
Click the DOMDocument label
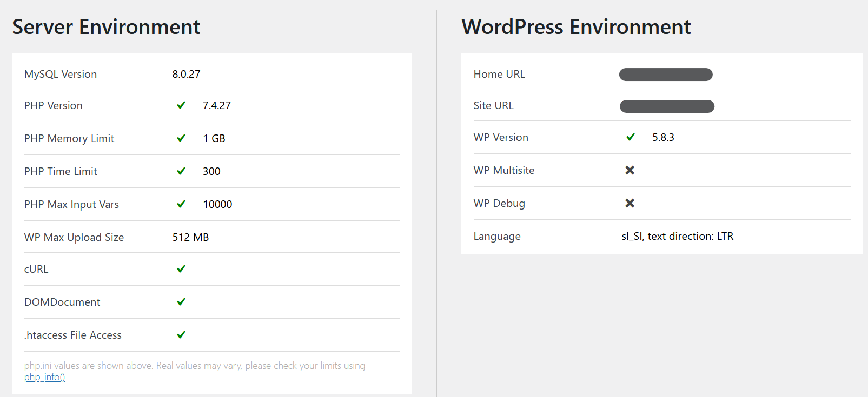pyautogui.click(x=62, y=302)
